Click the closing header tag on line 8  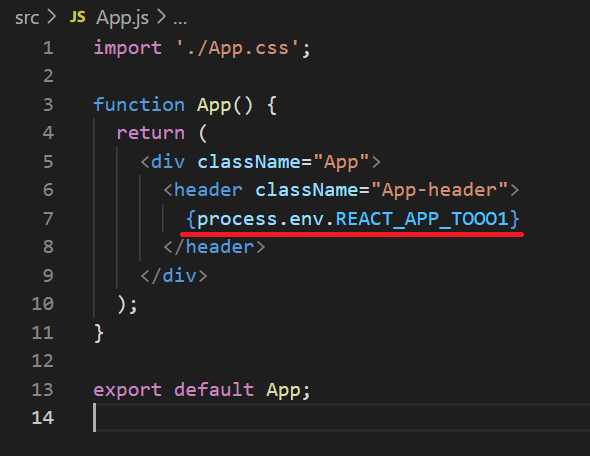tap(214, 247)
